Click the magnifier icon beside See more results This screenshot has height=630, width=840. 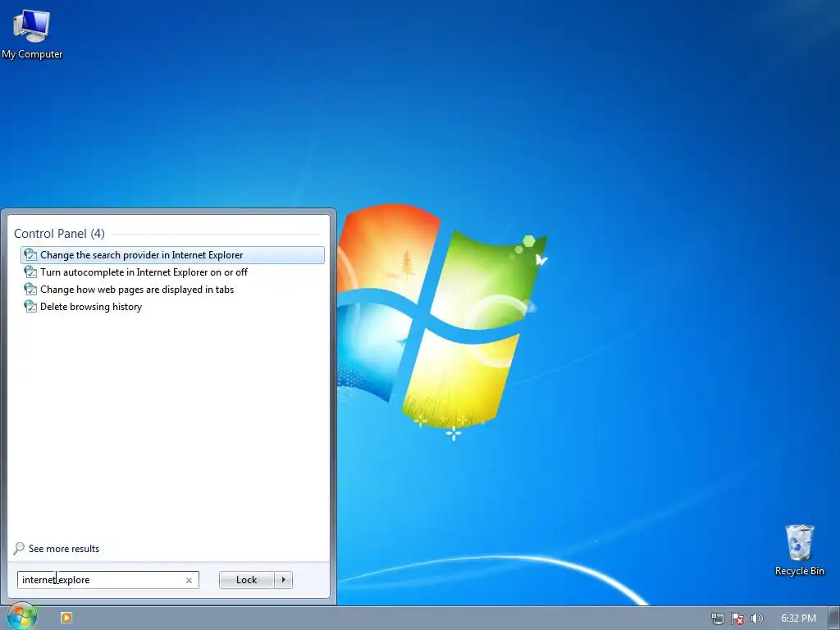point(19,549)
